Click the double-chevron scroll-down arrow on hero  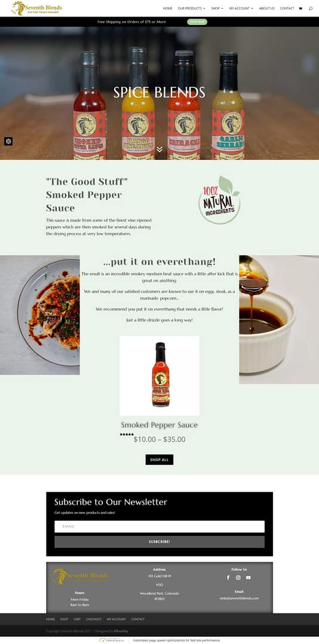[x=159, y=149]
